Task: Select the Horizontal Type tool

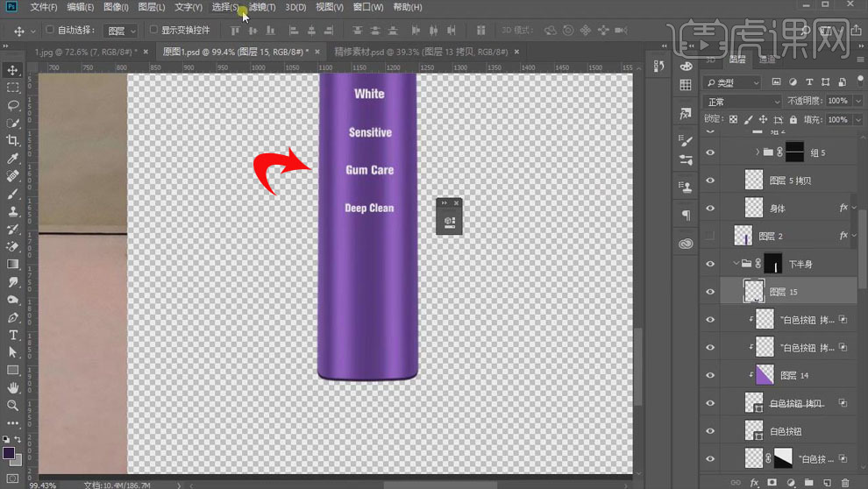Action: click(x=13, y=336)
